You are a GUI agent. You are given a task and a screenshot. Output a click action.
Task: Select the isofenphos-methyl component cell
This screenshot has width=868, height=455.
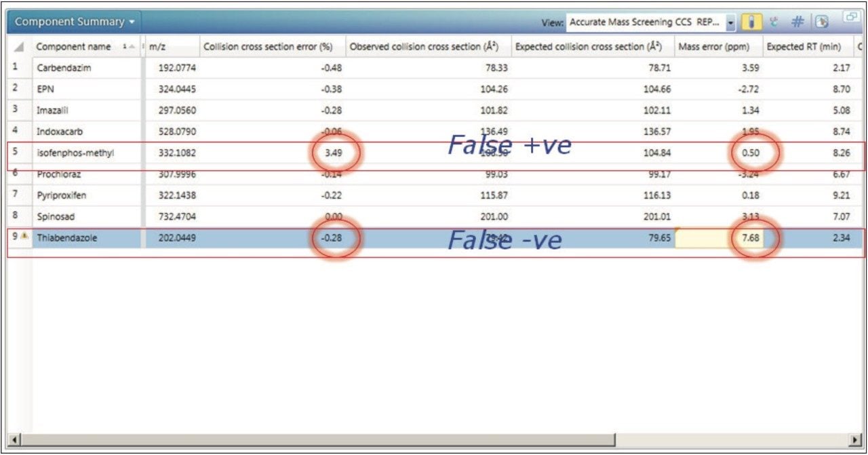75,153
